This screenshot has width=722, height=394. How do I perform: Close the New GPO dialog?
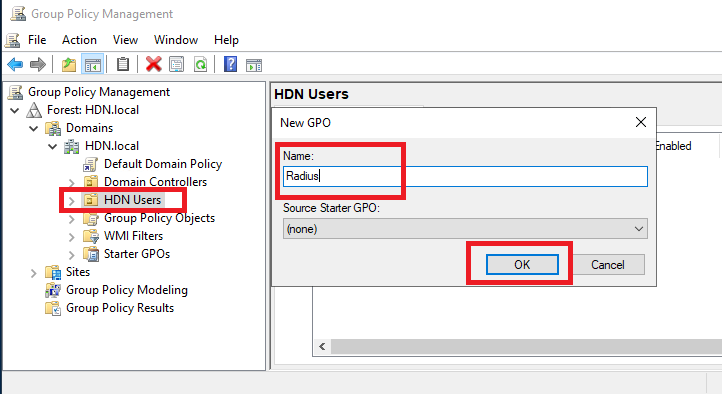click(x=640, y=122)
